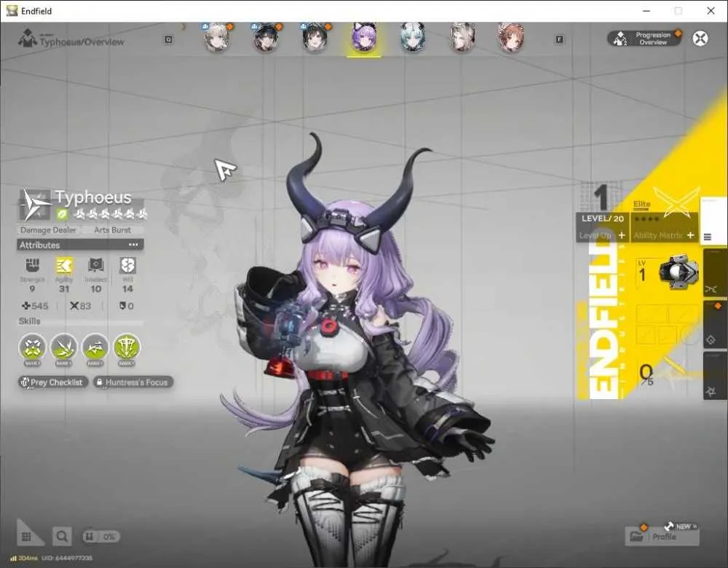The width and height of the screenshot is (728, 568).
Task: Click the Will attribute icon
Action: click(127, 265)
